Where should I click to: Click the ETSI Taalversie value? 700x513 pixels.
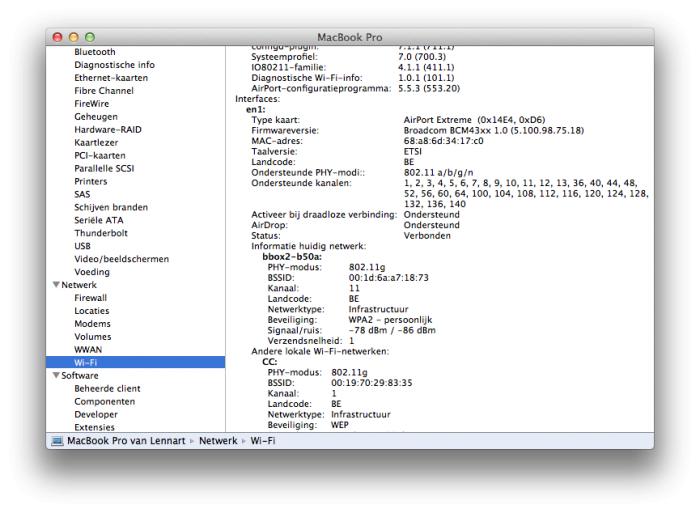[x=412, y=152]
